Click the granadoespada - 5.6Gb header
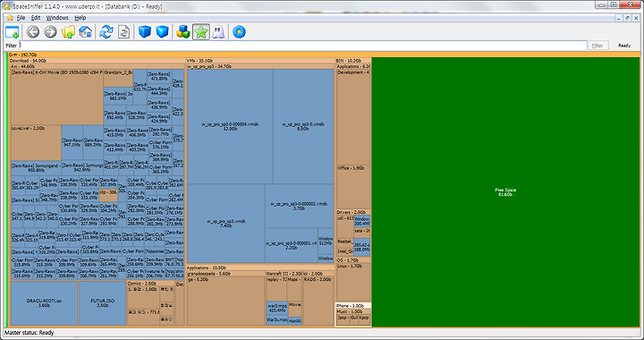The height and width of the screenshot is (340, 644). pyautogui.click(x=225, y=274)
